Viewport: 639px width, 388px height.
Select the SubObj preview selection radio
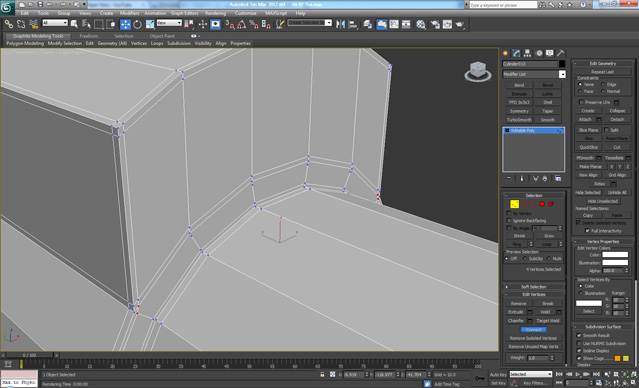[524, 259]
